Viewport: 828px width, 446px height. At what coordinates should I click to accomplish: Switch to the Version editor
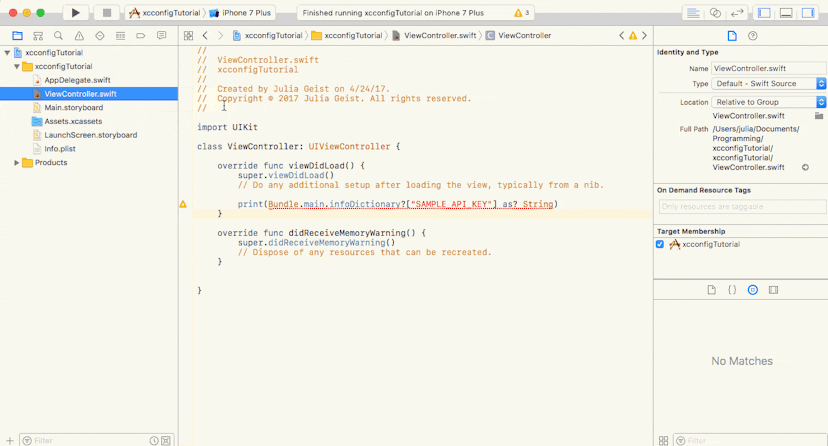point(737,13)
